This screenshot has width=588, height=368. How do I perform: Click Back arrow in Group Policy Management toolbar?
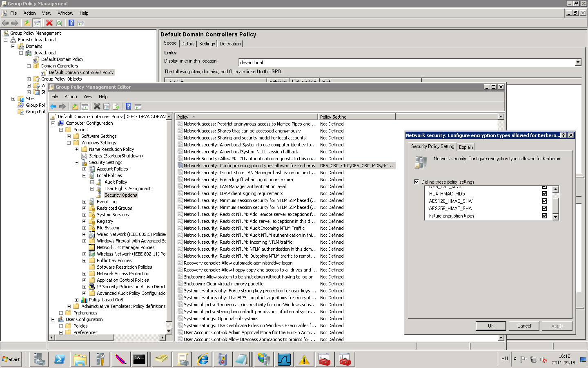5,23
